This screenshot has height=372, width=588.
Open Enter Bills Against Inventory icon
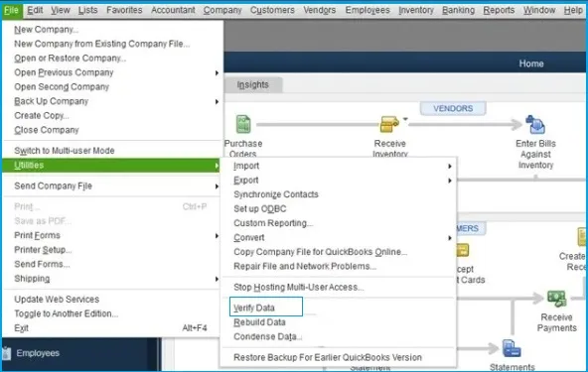click(535, 125)
